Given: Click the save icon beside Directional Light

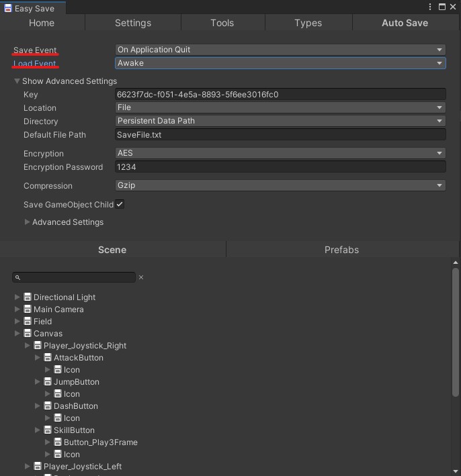Looking at the screenshot, I should pyautogui.click(x=28, y=297).
